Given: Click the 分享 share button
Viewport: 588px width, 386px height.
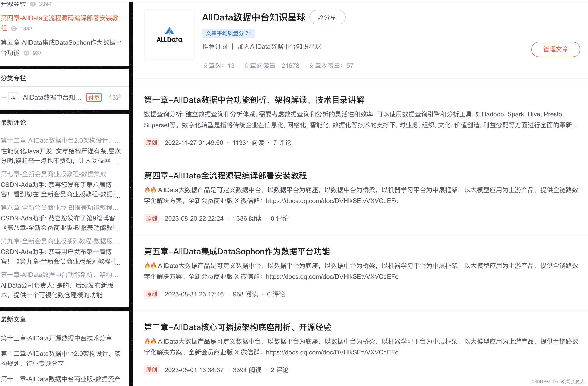Looking at the screenshot, I should [327, 17].
